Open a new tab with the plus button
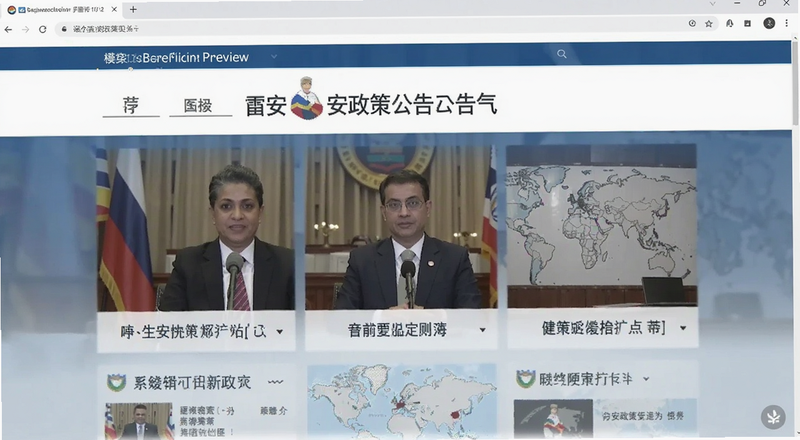800x440 pixels. [x=133, y=9]
